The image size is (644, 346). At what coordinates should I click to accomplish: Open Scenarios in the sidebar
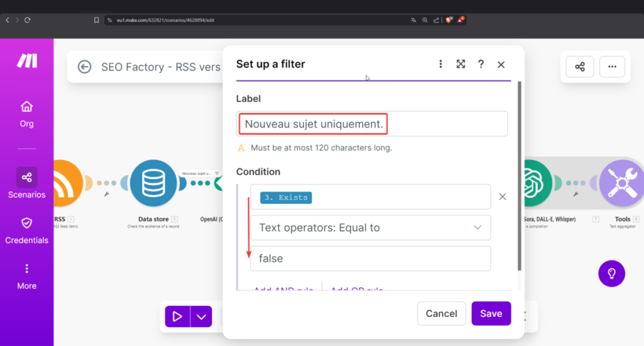26,183
